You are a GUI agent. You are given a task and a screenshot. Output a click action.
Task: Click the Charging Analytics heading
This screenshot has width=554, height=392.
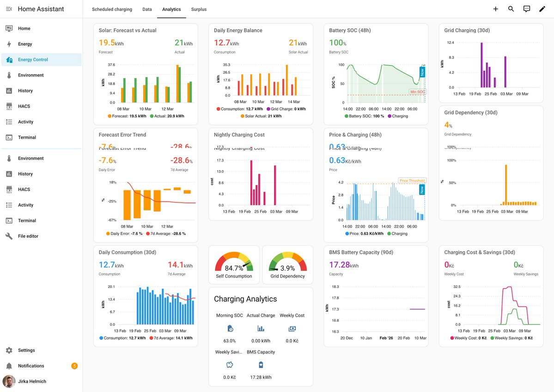point(245,299)
